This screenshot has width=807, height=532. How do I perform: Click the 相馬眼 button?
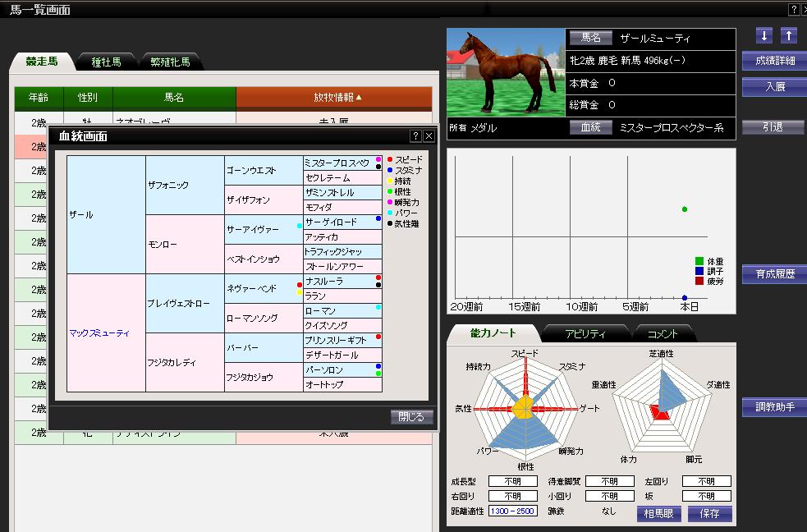[658, 513]
